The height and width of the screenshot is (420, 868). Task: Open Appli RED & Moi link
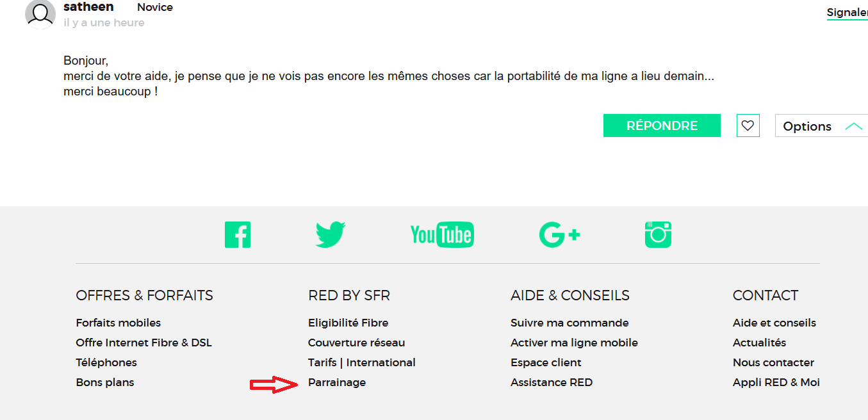[776, 382]
